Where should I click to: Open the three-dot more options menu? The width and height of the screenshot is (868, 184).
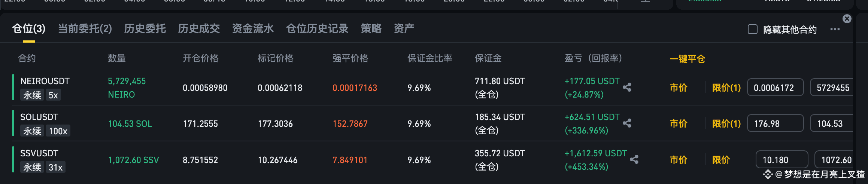click(x=835, y=29)
